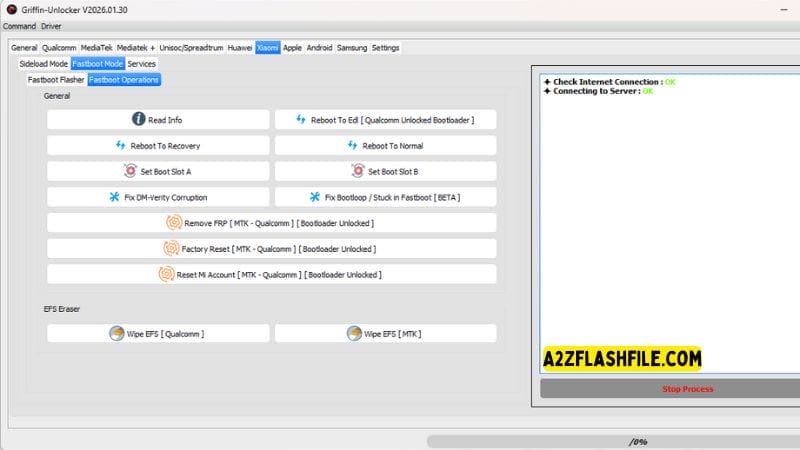The width and height of the screenshot is (800, 450).
Task: Click the Fix DM-Verity Corruption label
Action: (166, 197)
